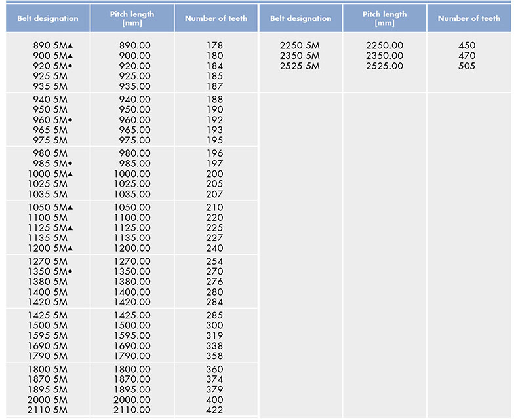Click the teeth count value 178
518x420 pixels.
click(x=214, y=46)
